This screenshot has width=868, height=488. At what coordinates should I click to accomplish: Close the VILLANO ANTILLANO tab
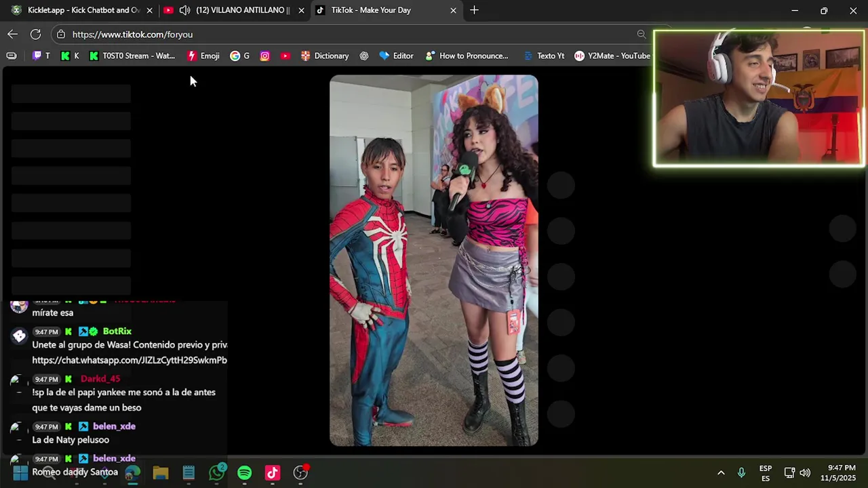(301, 10)
